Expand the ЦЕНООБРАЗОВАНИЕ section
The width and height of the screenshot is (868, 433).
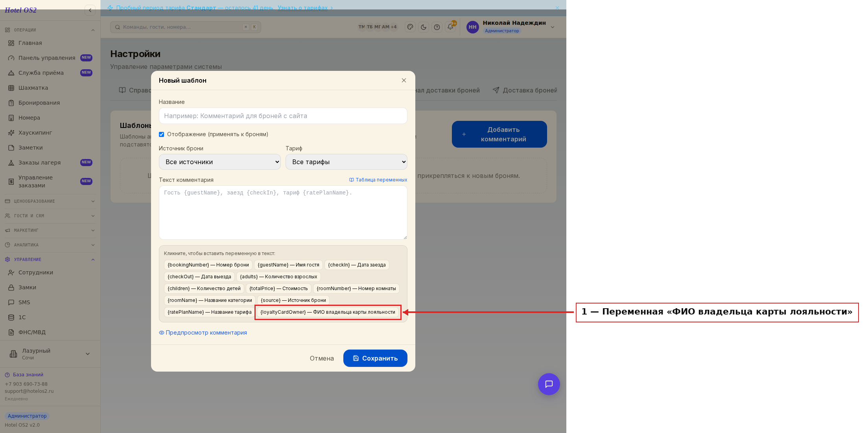[x=50, y=201]
